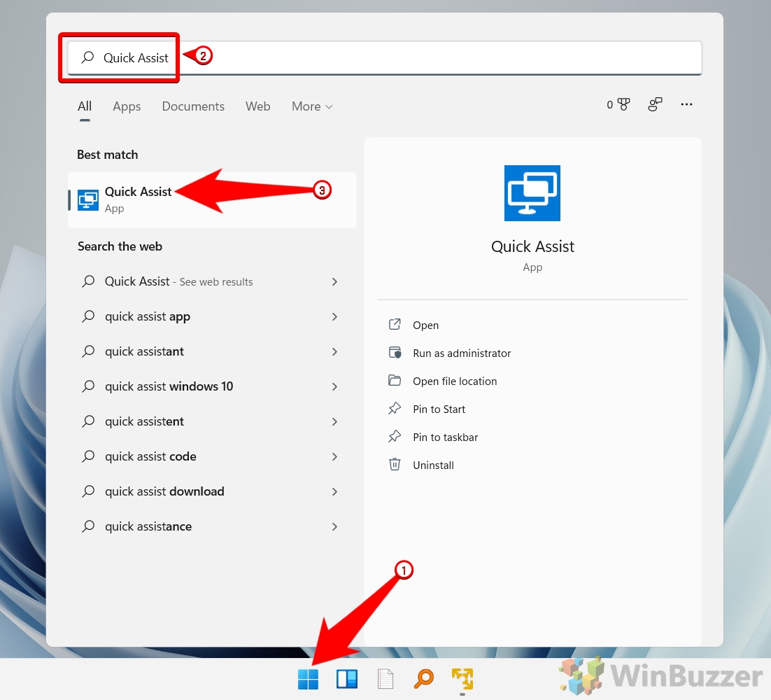The width and height of the screenshot is (771, 700).
Task: Select Open in the action list
Action: coord(426,325)
